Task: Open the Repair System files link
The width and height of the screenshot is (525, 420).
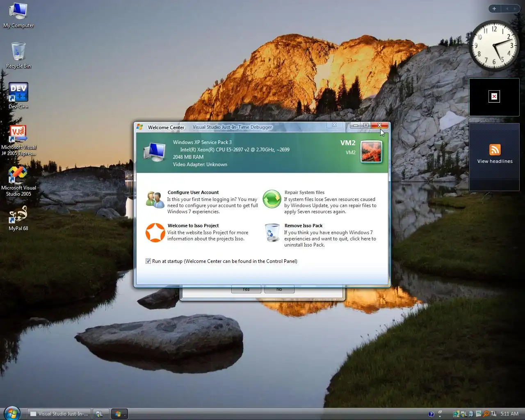Action: [x=304, y=192]
